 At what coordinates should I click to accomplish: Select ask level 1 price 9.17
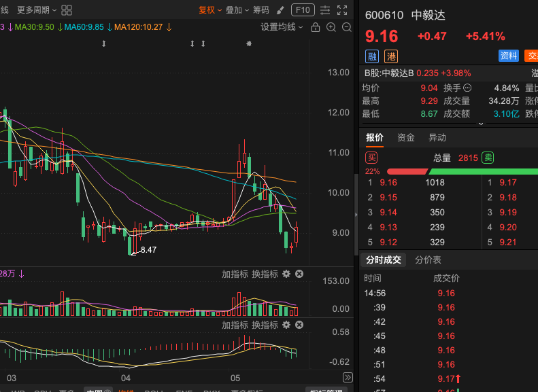pos(508,183)
